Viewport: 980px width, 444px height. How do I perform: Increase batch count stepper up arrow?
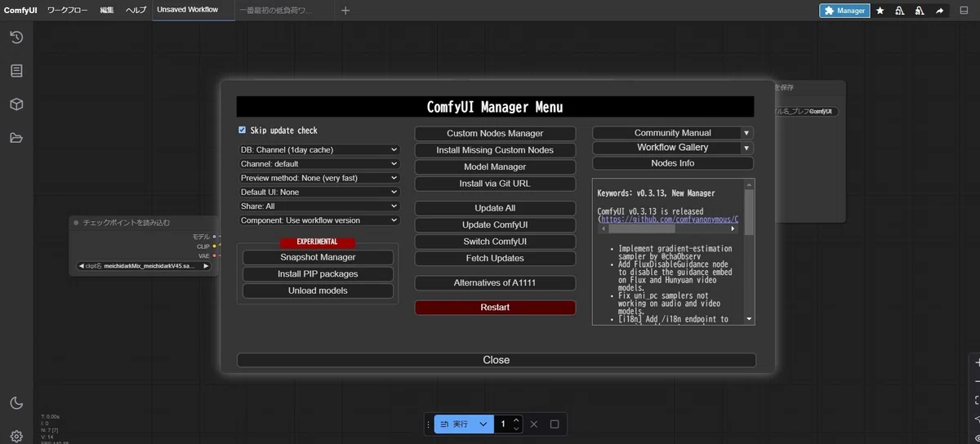coord(515,420)
